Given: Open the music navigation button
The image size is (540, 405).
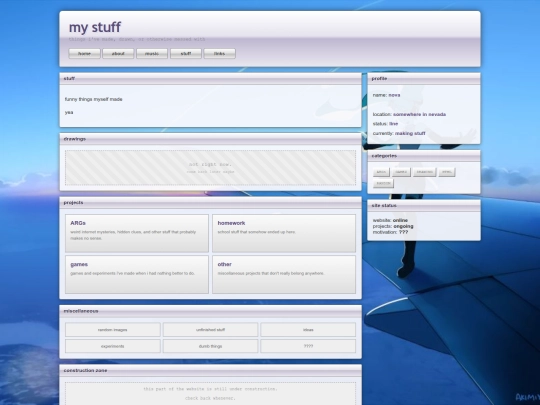Looking at the screenshot, I should point(152,53).
